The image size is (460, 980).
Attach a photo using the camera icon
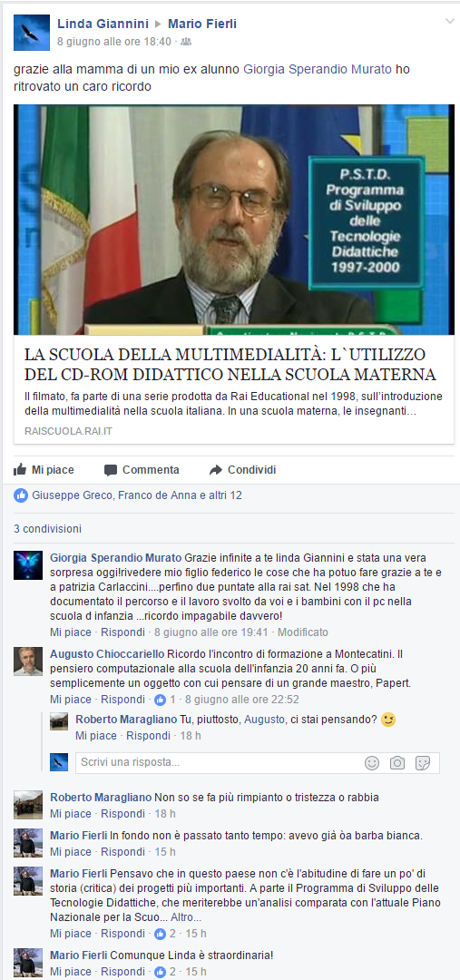pyautogui.click(x=396, y=763)
